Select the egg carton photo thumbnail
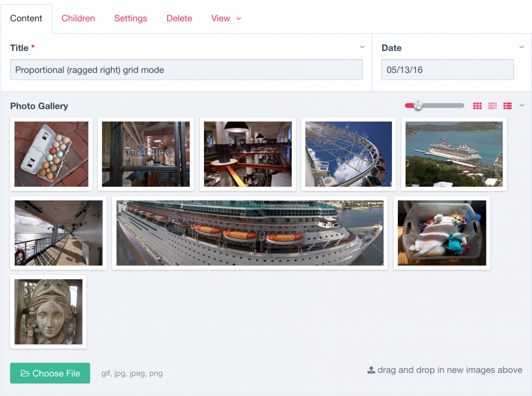The width and height of the screenshot is (532, 396). [51, 154]
